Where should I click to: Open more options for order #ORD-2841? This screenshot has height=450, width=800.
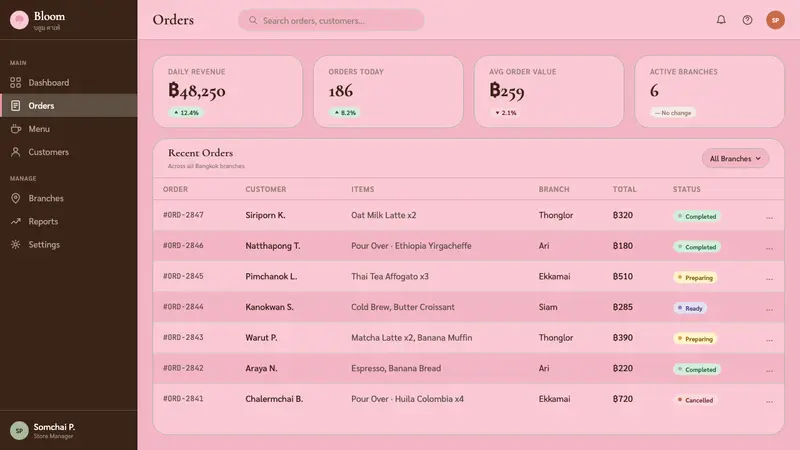pyautogui.click(x=769, y=402)
